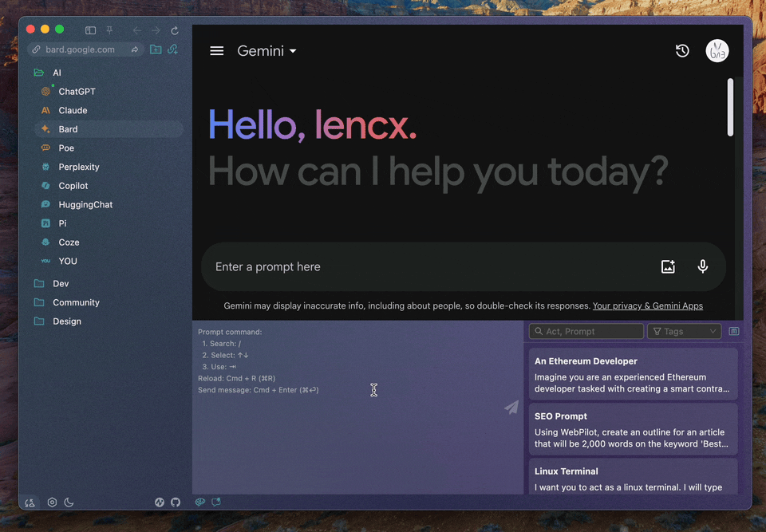
Task: Click the 'Act, Prompt' search field
Action: (x=586, y=331)
